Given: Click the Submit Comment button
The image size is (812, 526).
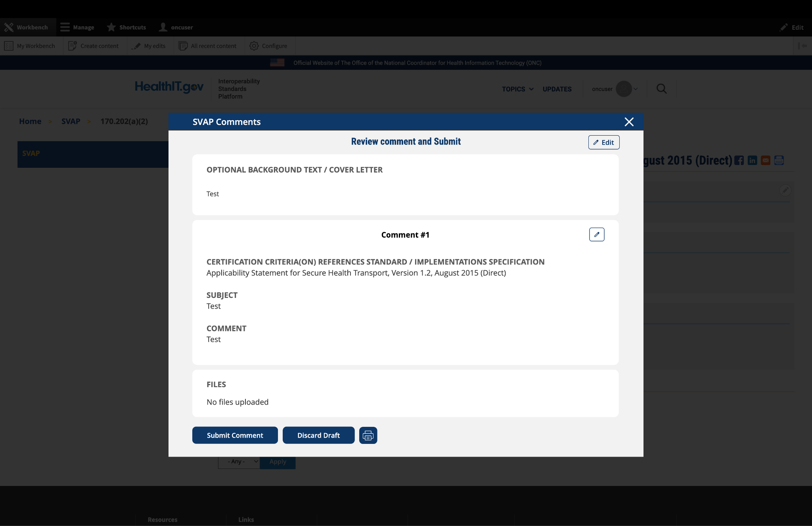Looking at the screenshot, I should pos(235,436).
